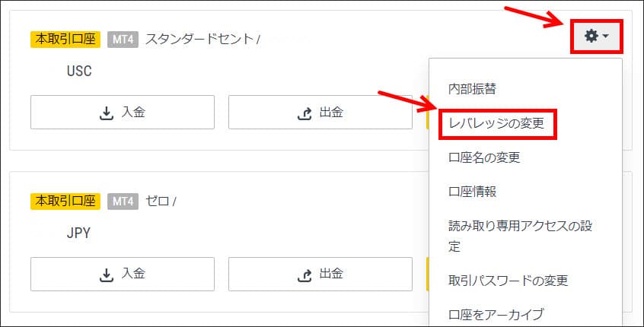Image resolution: width=644 pixels, height=327 pixels.
Task: Open 口座情報 from the menu
Action: 472,192
